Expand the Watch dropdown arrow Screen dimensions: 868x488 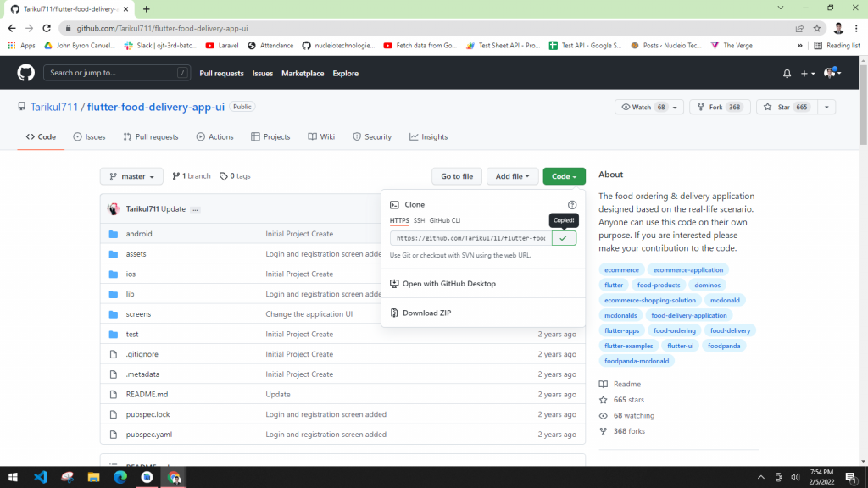(675, 107)
